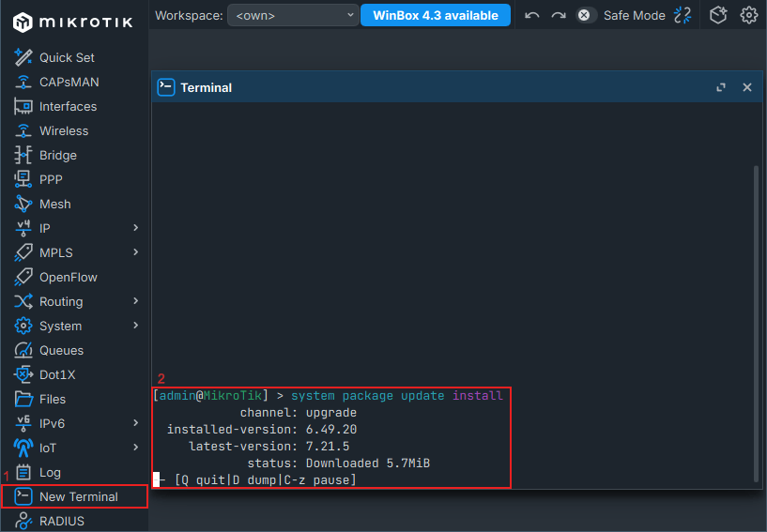Click the cube icon in top-right toolbar
The image size is (767, 532).
[x=718, y=16]
